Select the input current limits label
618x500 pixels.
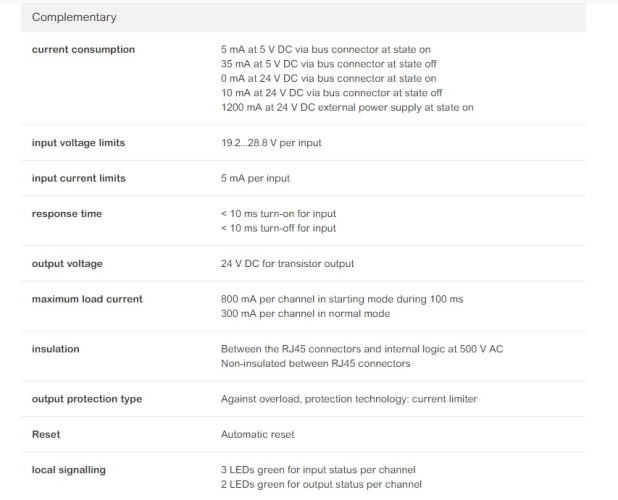coord(78,178)
